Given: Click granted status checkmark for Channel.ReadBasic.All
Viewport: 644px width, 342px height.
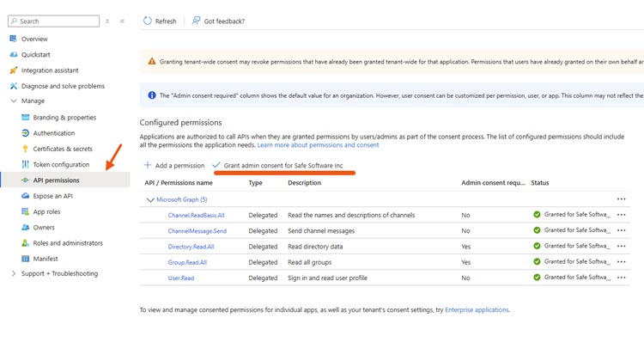Looking at the screenshot, I should tap(537, 214).
